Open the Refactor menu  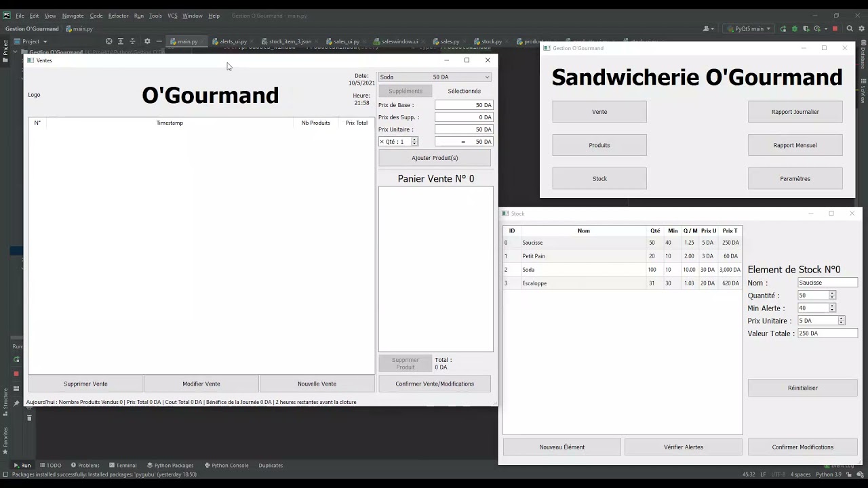118,16
